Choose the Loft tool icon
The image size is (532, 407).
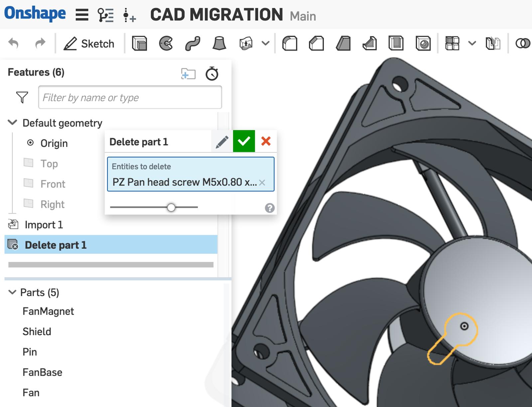[x=219, y=44]
